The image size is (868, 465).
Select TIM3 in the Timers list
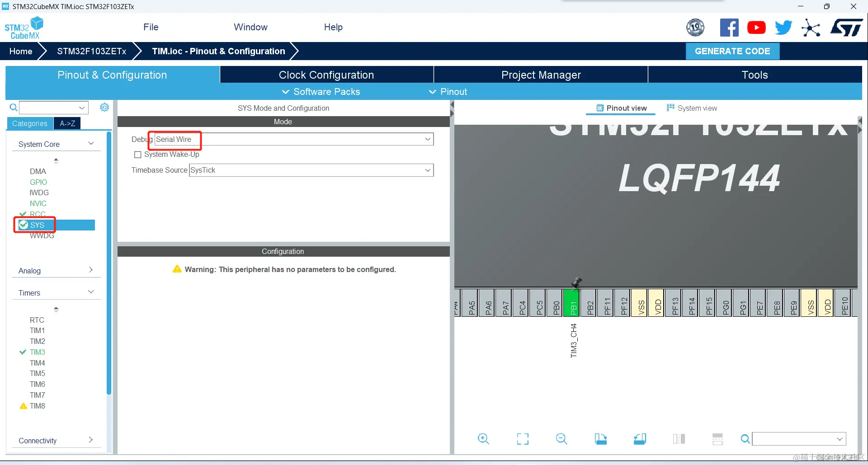[38, 352]
